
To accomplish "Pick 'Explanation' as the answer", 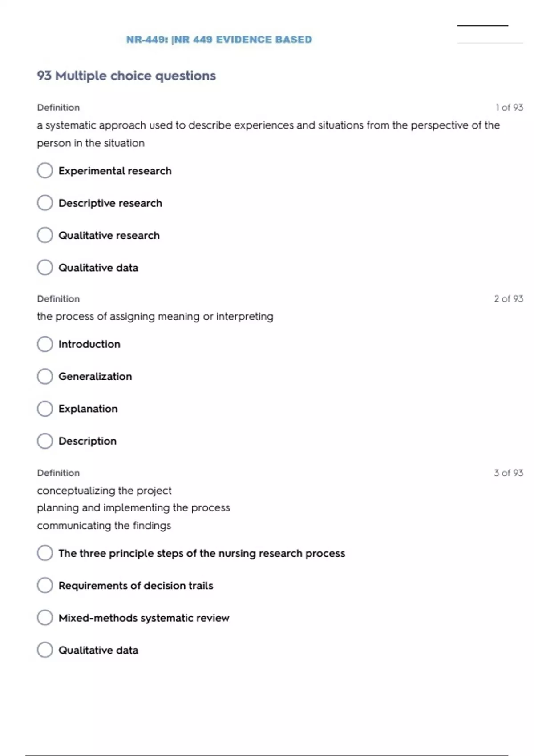I will click(x=45, y=409).
